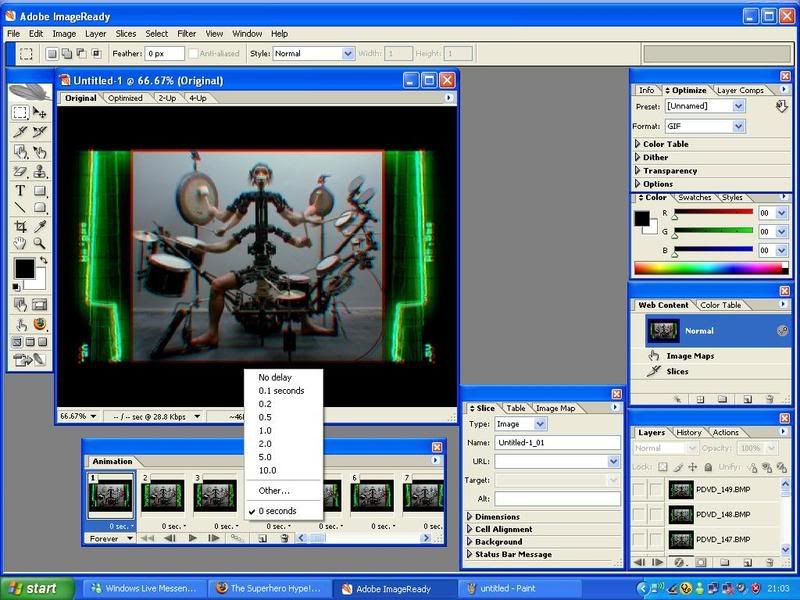The height and width of the screenshot is (600, 800).
Task: Duplicate the current animation frame
Action: pos(262,538)
